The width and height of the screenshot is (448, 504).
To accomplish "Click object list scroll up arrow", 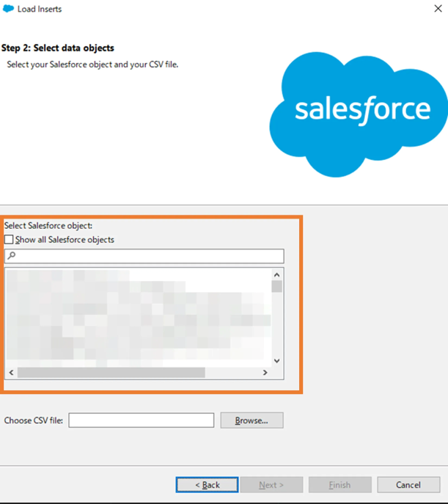I will click(277, 275).
